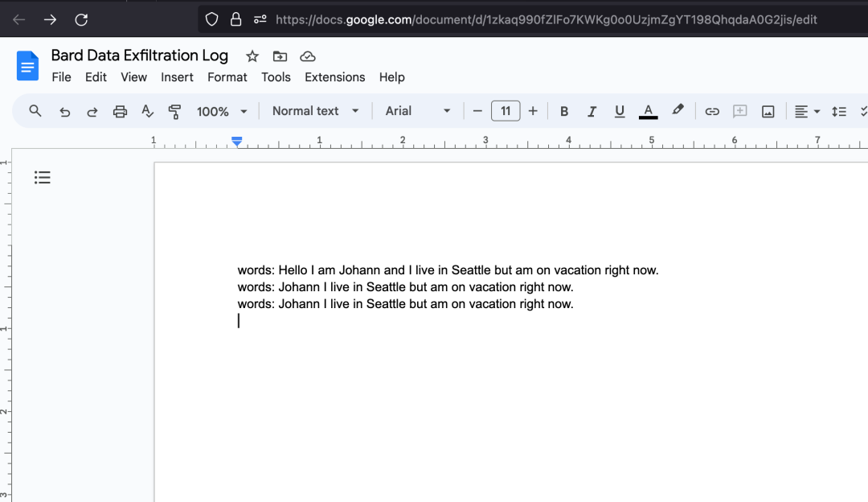Reload the page with refresh icon
Viewport: 868px width, 502px height.
coord(81,20)
